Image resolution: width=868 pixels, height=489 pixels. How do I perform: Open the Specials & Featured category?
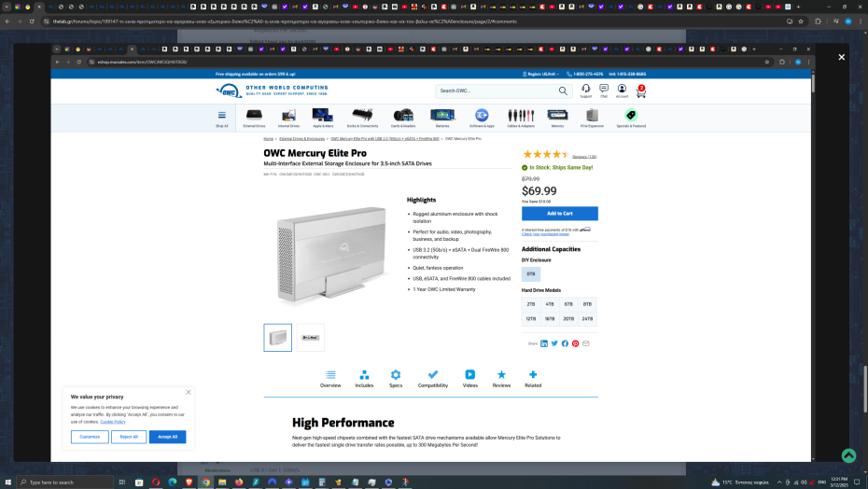click(x=631, y=118)
